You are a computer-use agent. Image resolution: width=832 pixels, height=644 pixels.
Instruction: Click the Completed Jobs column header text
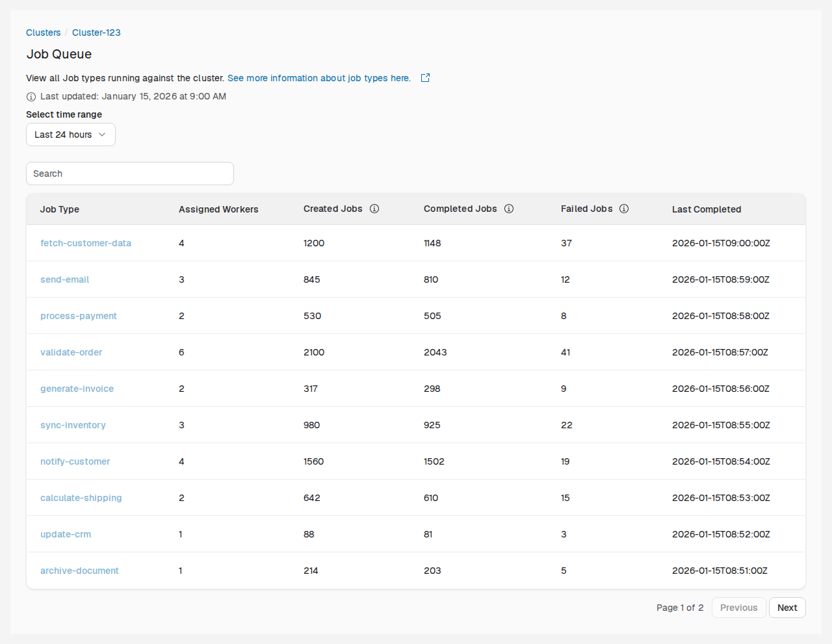[460, 209]
